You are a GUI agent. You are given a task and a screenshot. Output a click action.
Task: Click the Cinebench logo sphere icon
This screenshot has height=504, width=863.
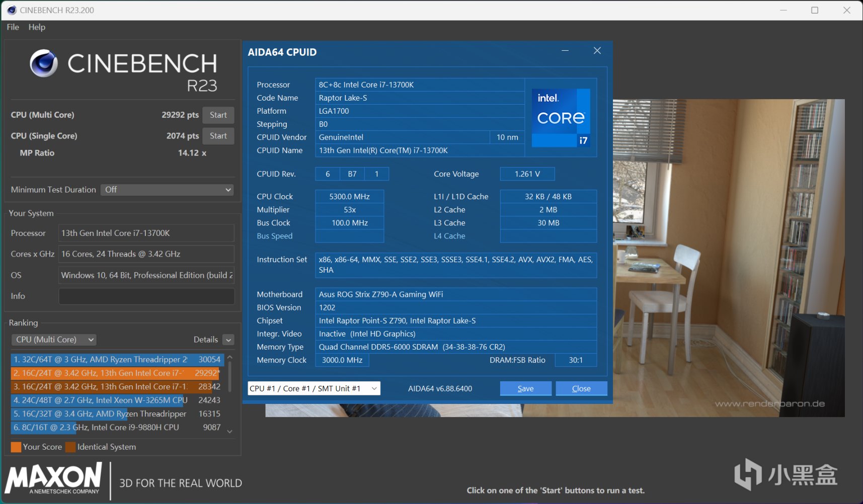(44, 63)
